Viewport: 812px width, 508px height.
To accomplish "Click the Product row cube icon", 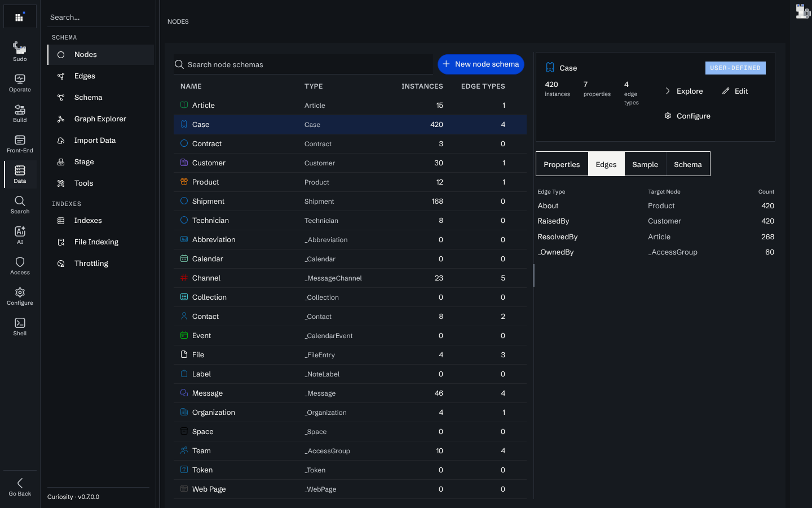I will [184, 182].
